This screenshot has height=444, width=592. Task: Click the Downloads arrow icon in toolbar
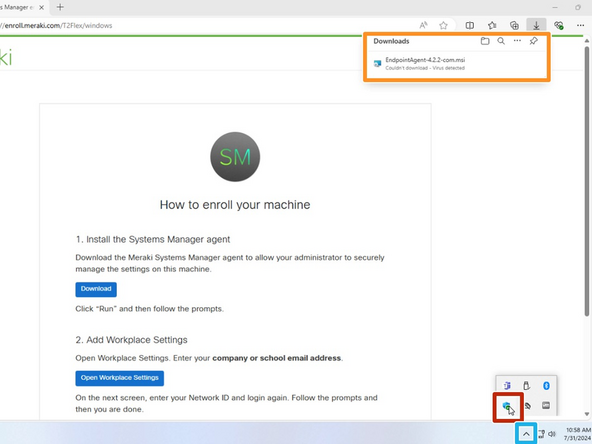536,25
